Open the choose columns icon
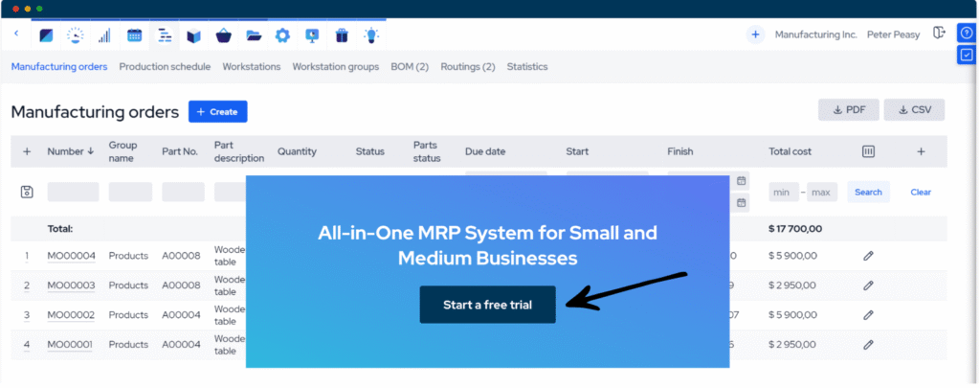This screenshot has height=388, width=980. pos(868,151)
